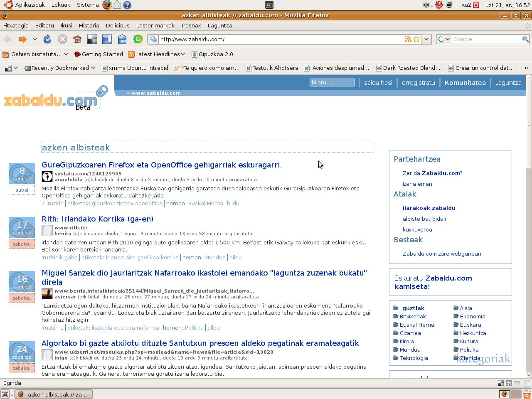Open the Editatu menu

(x=44, y=25)
